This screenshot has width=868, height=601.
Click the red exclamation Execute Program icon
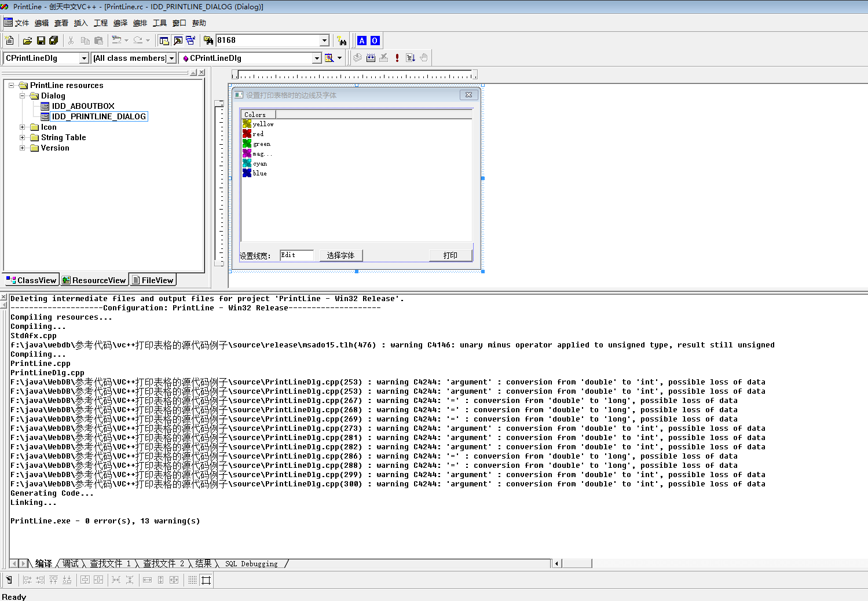pyautogui.click(x=397, y=58)
